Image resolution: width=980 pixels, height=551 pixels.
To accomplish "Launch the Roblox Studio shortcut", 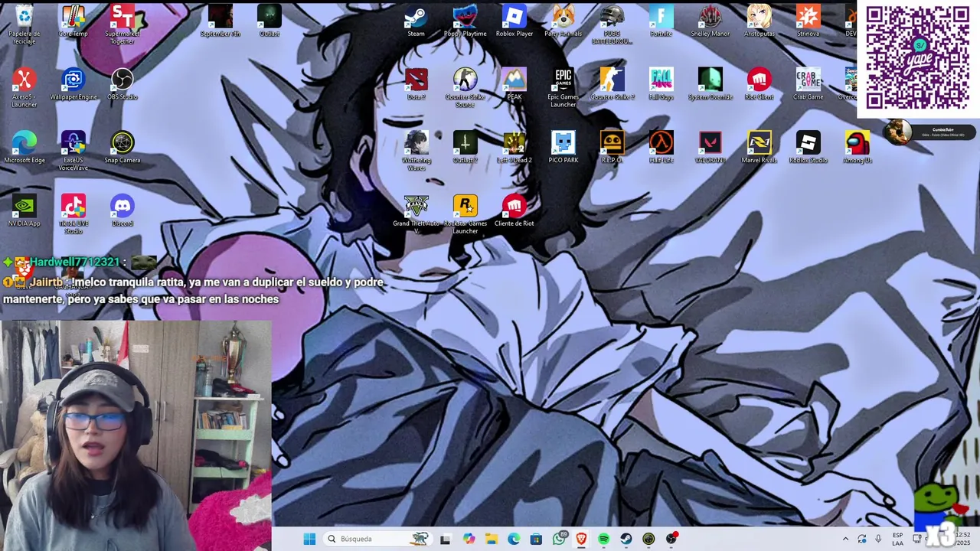I will point(808,148).
